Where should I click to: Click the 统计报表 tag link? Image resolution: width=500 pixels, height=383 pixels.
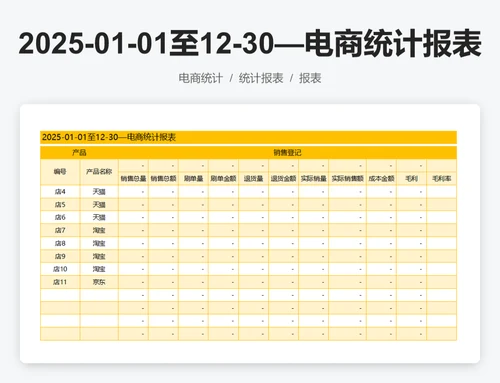click(261, 78)
